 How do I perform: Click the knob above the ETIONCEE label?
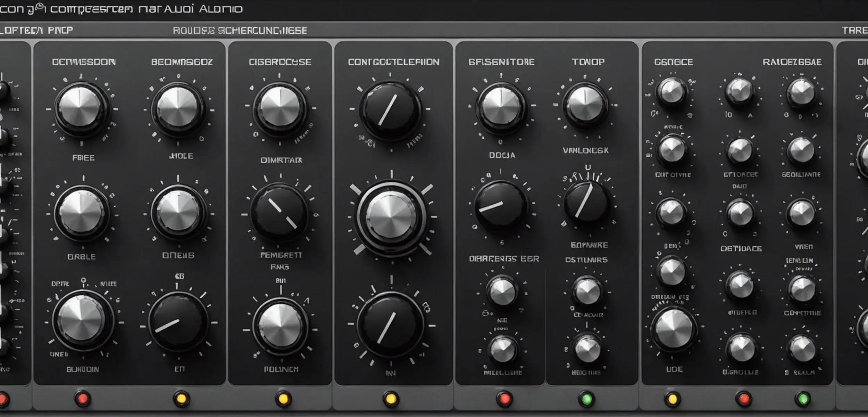pos(740,151)
